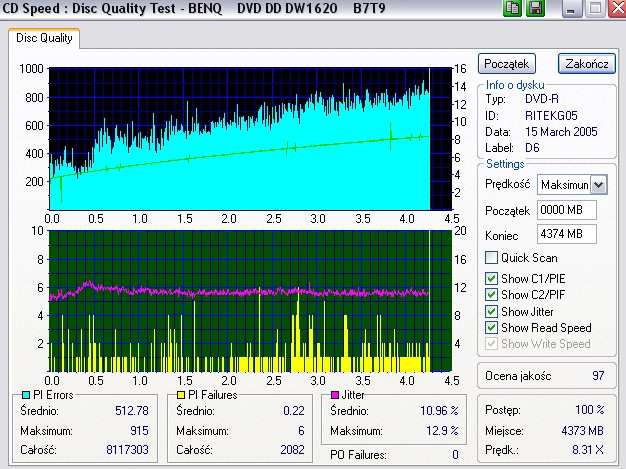Image resolution: width=626 pixels, height=469 pixels.
Task: Click the PI Errors total 8117303
Action: tap(127, 450)
